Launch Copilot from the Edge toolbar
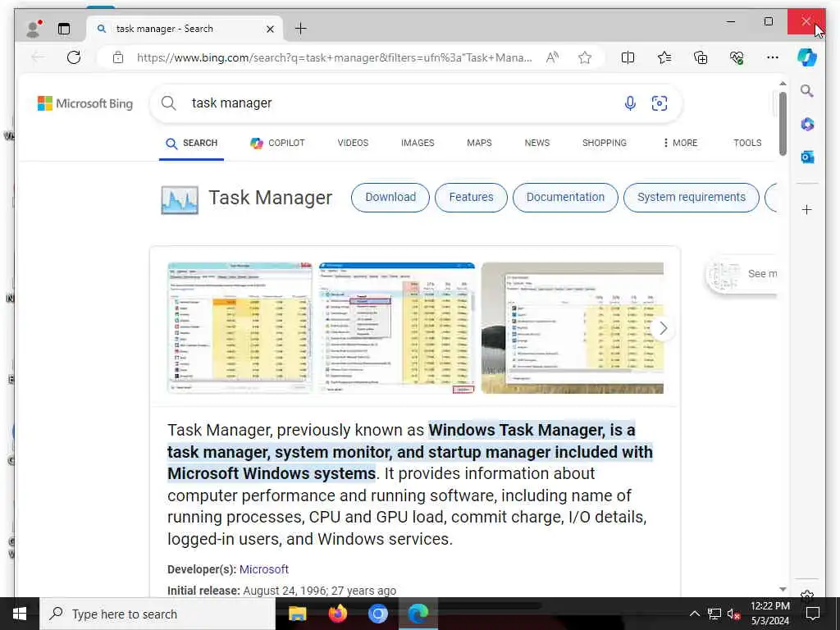This screenshot has width=840, height=630. click(807, 57)
